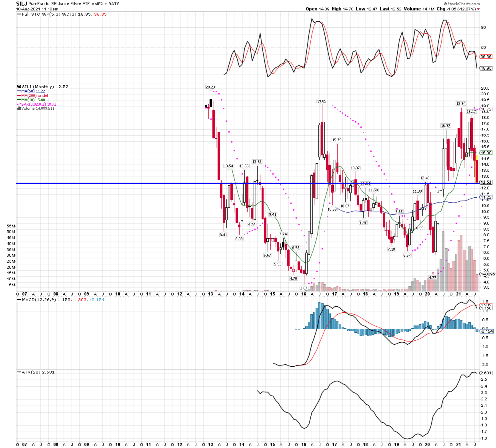The image size is (496, 448).
Task: Click the 8.41 low price label
Action: click(x=223, y=235)
